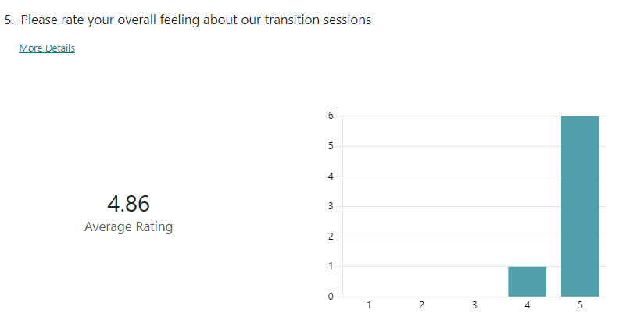Click the y-axis label 1
Viewport: 644px width, 324px height.
pyautogui.click(x=331, y=266)
